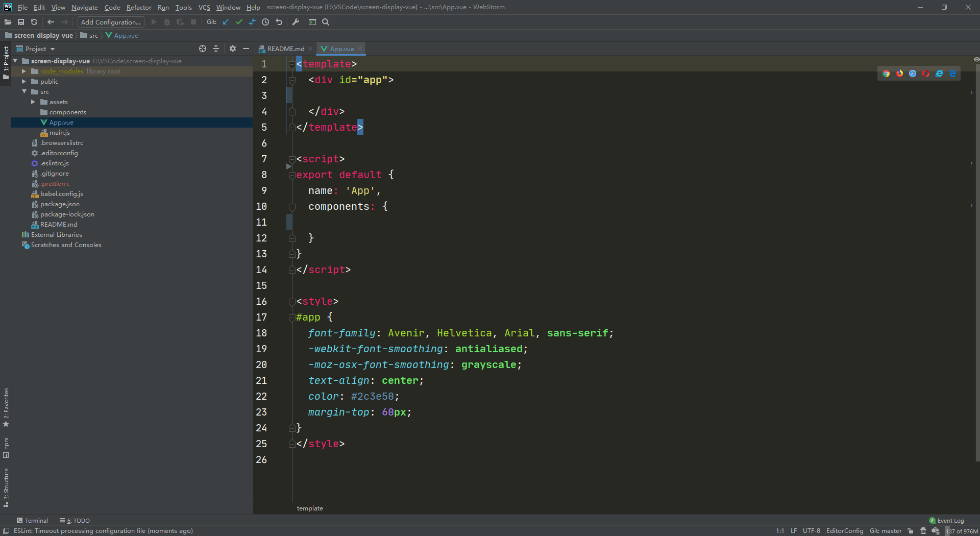Screen dimensions: 980x536
Task: Expand the node_modules folder arrow
Action: tap(24, 71)
